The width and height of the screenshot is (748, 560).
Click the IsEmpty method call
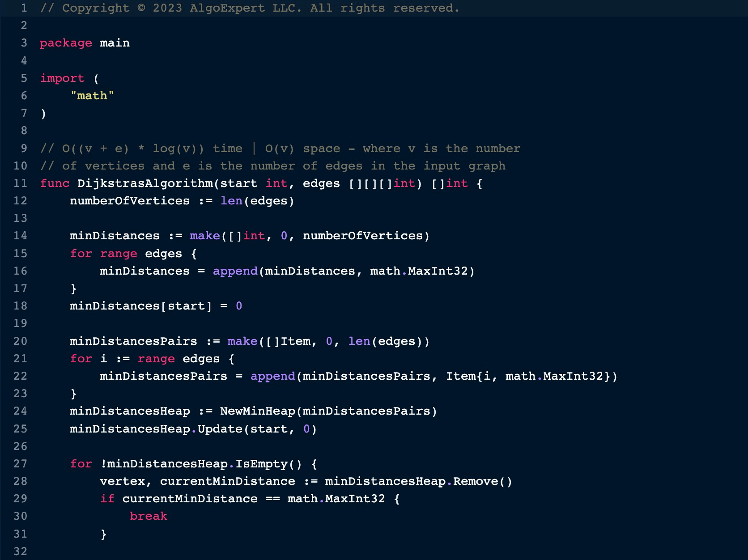pyautogui.click(x=261, y=464)
